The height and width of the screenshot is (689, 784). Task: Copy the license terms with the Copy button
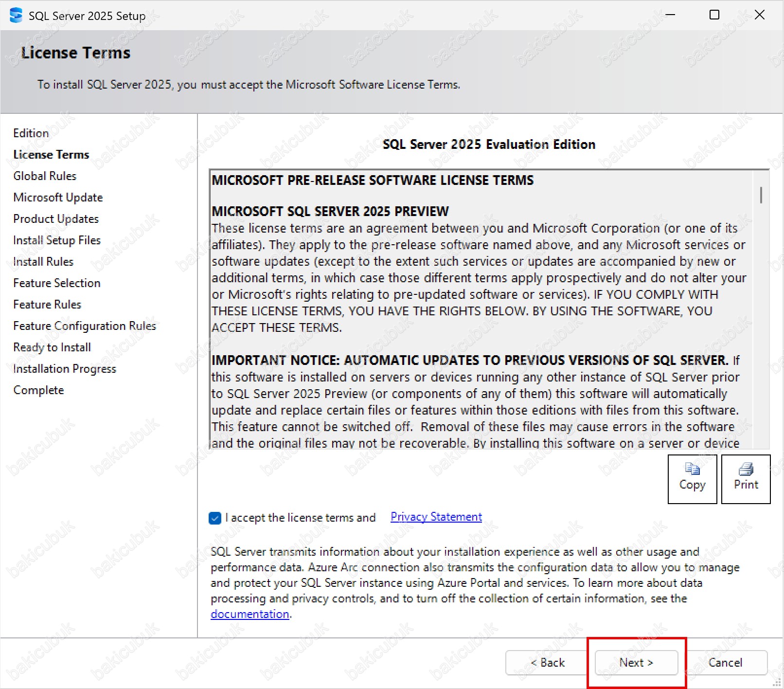692,479
